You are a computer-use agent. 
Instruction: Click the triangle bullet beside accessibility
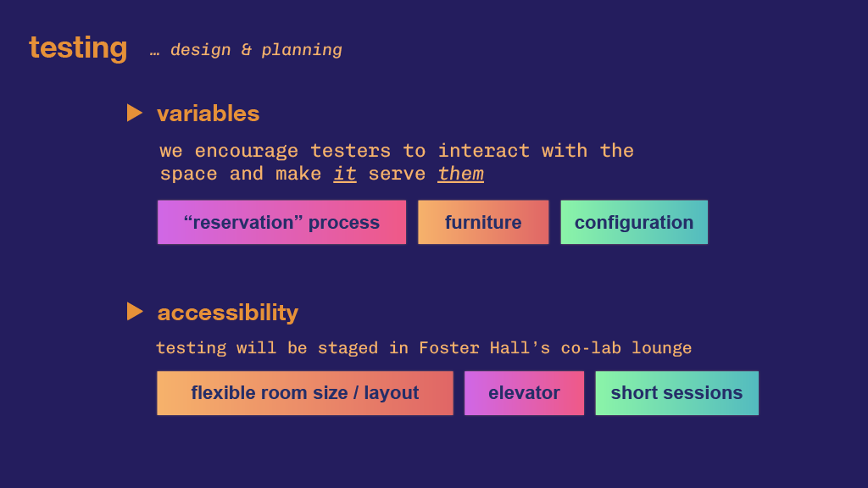(x=135, y=312)
